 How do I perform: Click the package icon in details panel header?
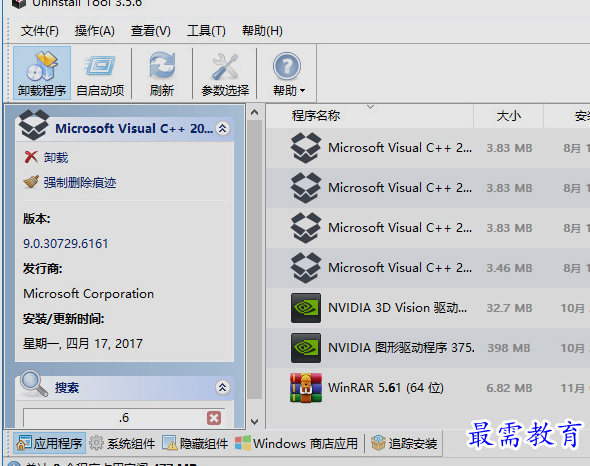[x=34, y=125]
